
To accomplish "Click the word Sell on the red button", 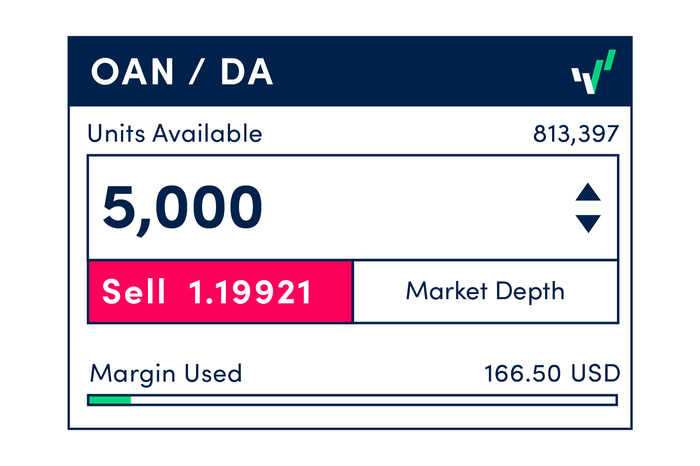I will pyautogui.click(x=135, y=292).
